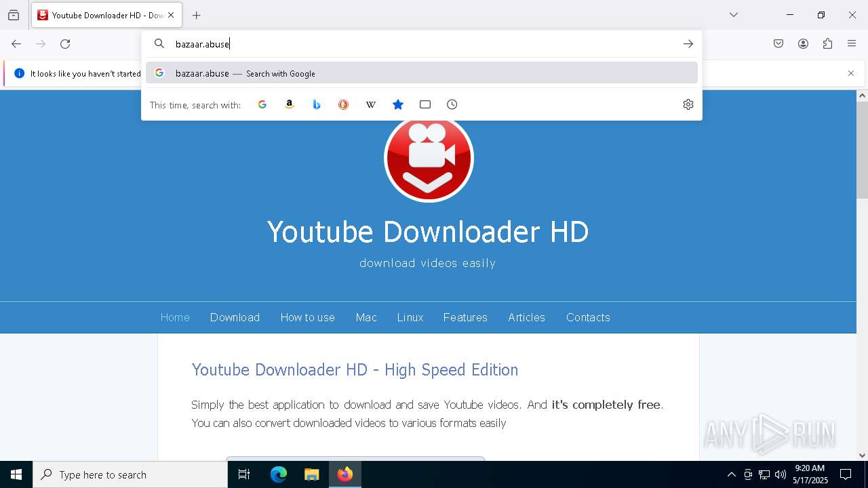Select the Youtube Downloader HD tab
The height and width of the screenshot is (488, 868).
tap(106, 15)
